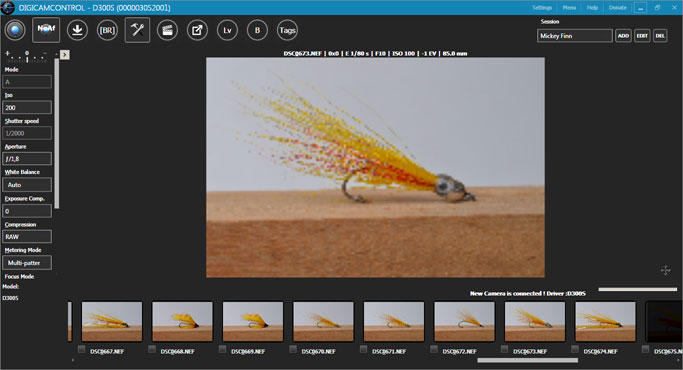Tick the checkbox for DSC0669.NEF
The height and width of the screenshot is (370, 683).
click(x=223, y=349)
